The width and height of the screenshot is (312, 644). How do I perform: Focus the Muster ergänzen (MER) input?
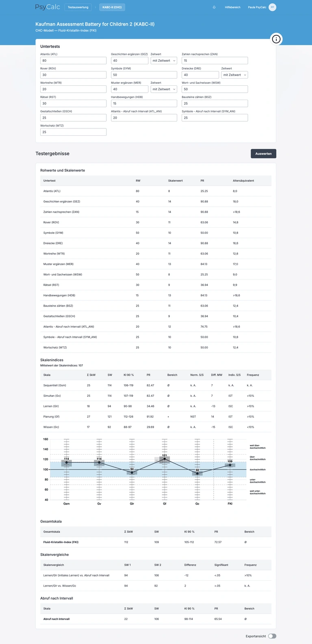130,89
